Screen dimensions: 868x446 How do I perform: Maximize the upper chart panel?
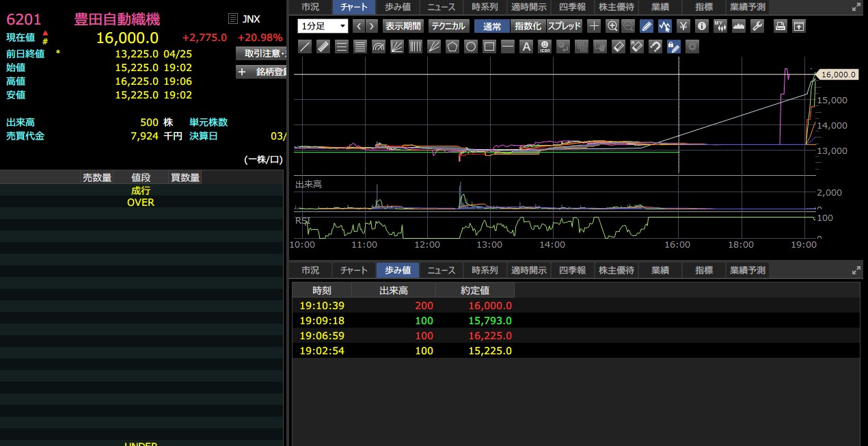[856, 7]
